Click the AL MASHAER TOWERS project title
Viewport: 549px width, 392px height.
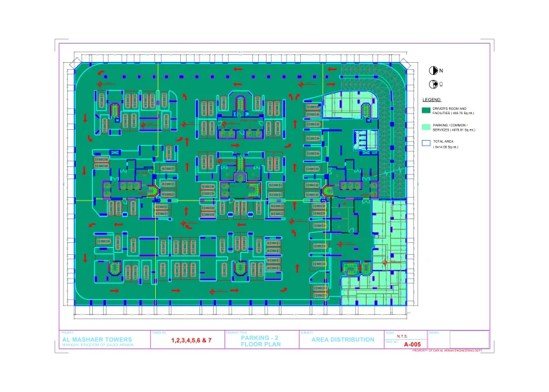tap(91, 340)
